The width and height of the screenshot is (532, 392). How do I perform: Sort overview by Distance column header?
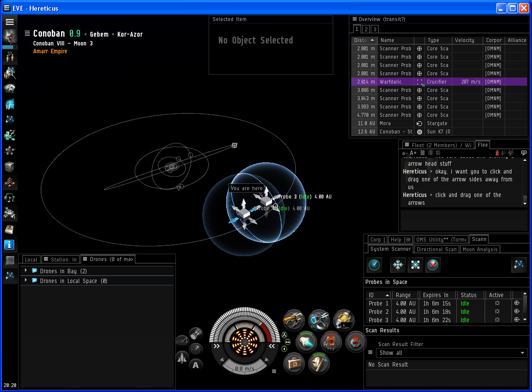pyautogui.click(x=364, y=40)
